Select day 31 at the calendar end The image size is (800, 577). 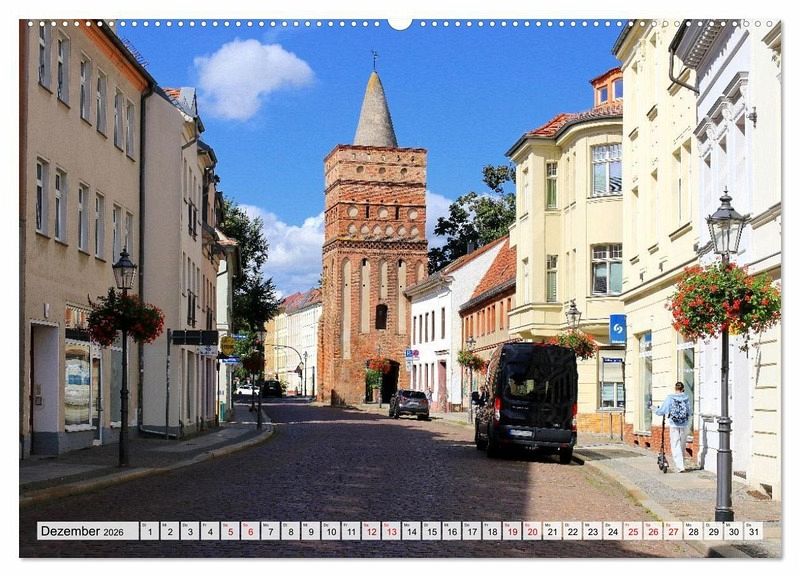click(x=752, y=531)
